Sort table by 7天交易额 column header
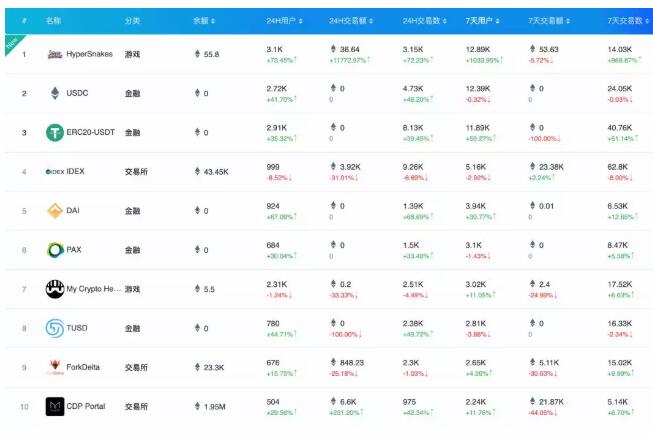Screen dimensions: 653x435 (549, 20)
